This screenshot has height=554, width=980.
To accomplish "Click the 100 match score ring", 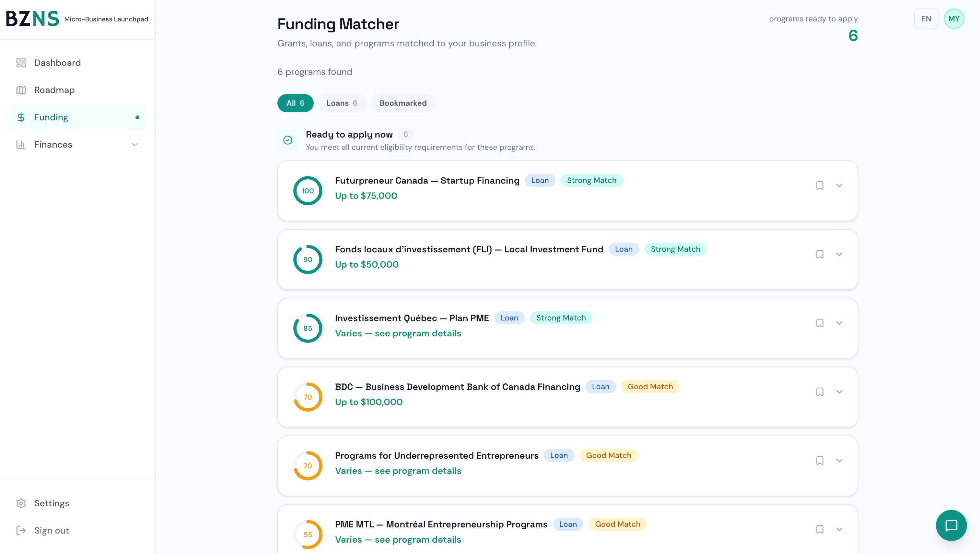I will (308, 190).
